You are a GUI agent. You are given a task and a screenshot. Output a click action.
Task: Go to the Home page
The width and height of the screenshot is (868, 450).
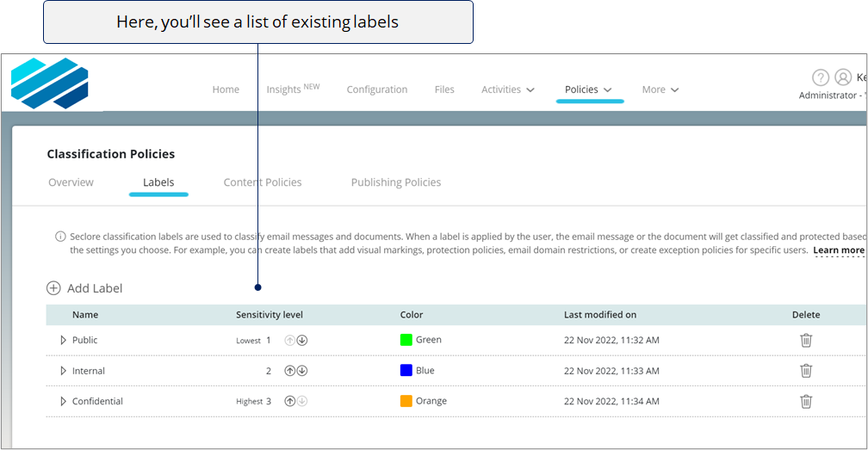pos(226,89)
